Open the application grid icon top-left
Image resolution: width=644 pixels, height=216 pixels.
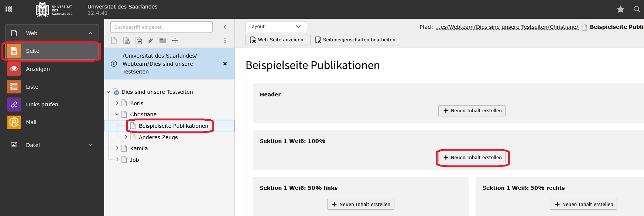pyautogui.click(x=9, y=9)
